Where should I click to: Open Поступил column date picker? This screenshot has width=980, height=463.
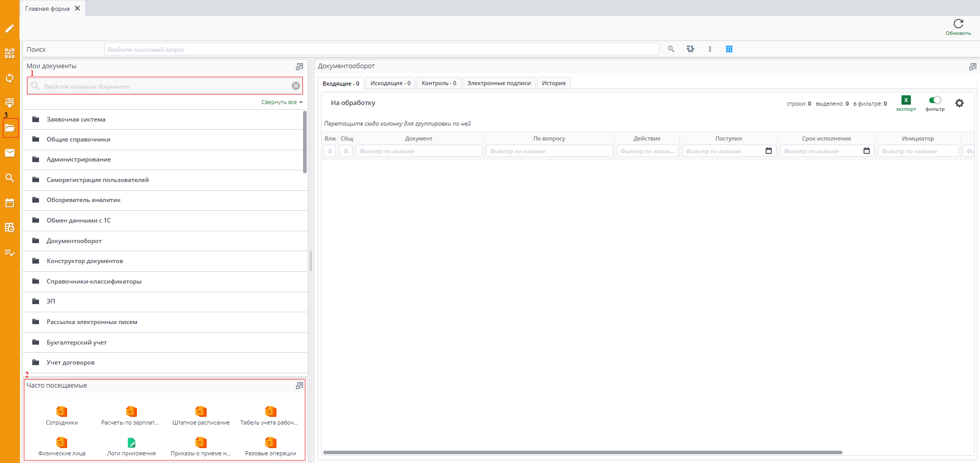768,151
